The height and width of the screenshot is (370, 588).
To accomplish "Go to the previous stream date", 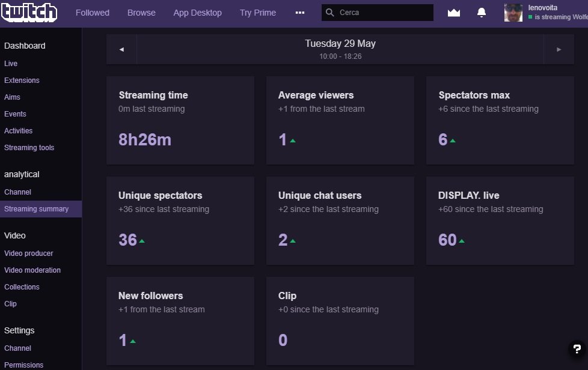I will 121,49.
